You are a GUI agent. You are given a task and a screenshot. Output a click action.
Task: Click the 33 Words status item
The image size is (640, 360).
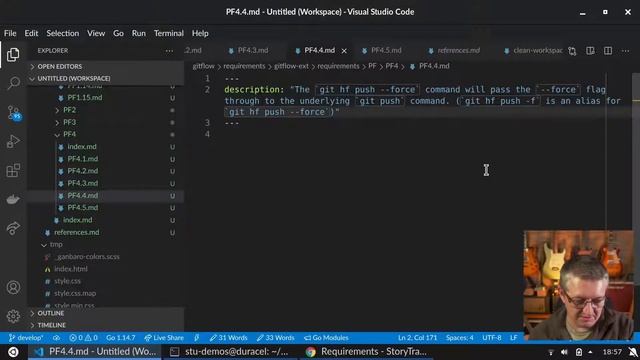(276, 338)
